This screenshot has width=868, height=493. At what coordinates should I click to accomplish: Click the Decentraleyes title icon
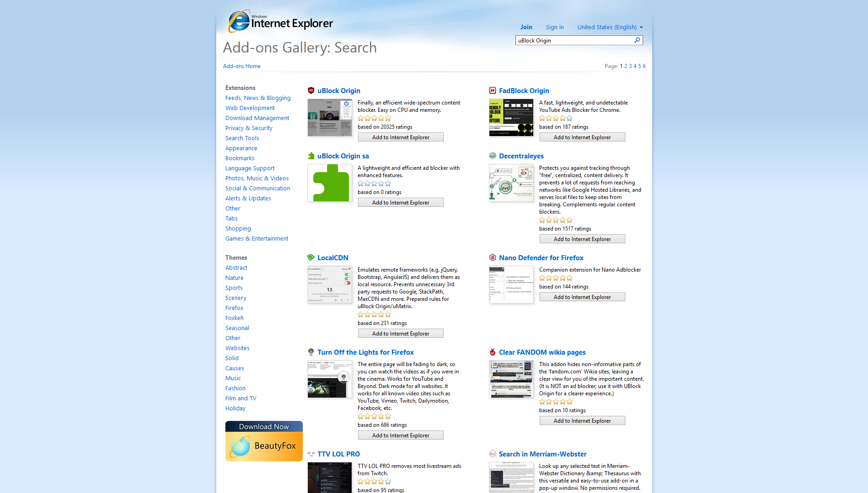(x=493, y=156)
